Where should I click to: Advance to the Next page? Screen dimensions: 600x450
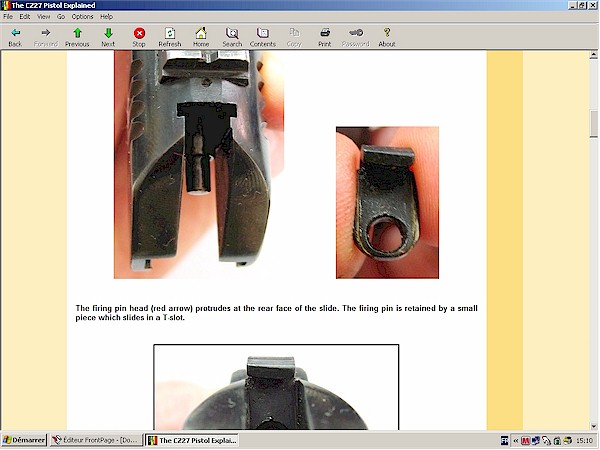coord(108,37)
